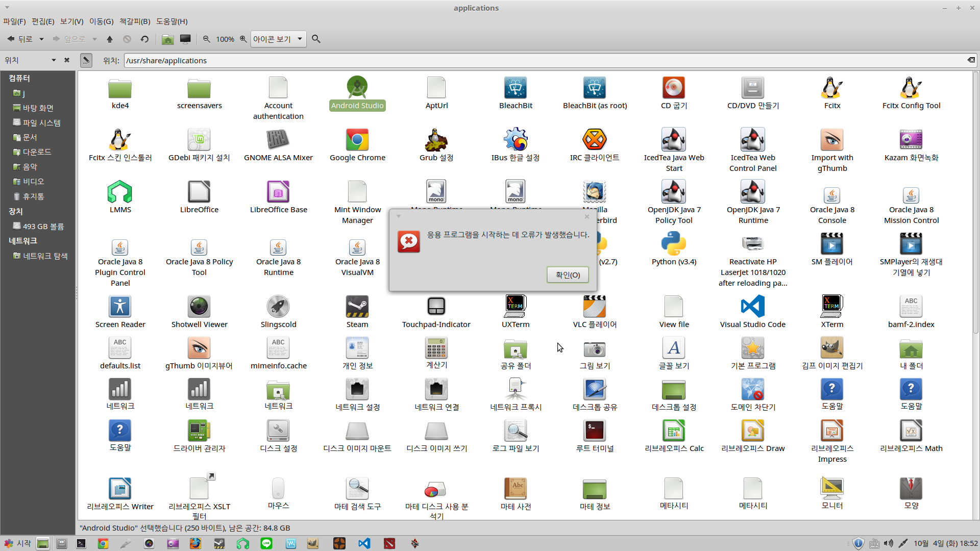Select the Google Chrome launcher
The width and height of the screenshot is (980, 551).
(x=357, y=140)
